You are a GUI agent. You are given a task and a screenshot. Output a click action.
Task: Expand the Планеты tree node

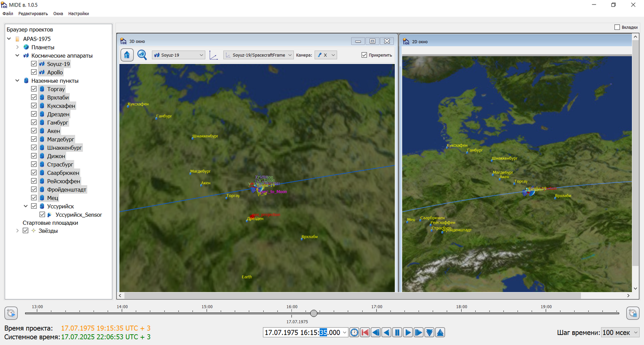[x=17, y=47]
